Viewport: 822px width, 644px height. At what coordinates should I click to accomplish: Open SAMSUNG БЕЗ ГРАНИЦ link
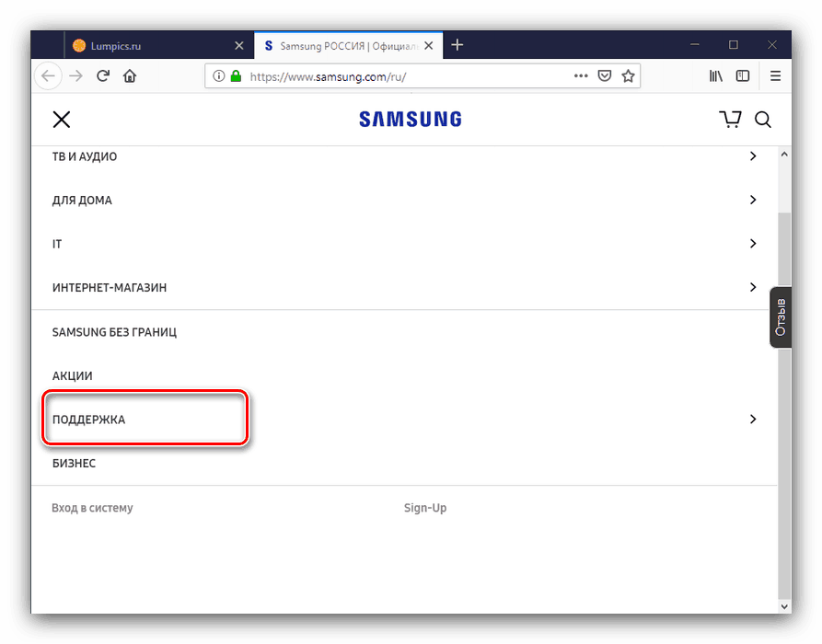(114, 332)
